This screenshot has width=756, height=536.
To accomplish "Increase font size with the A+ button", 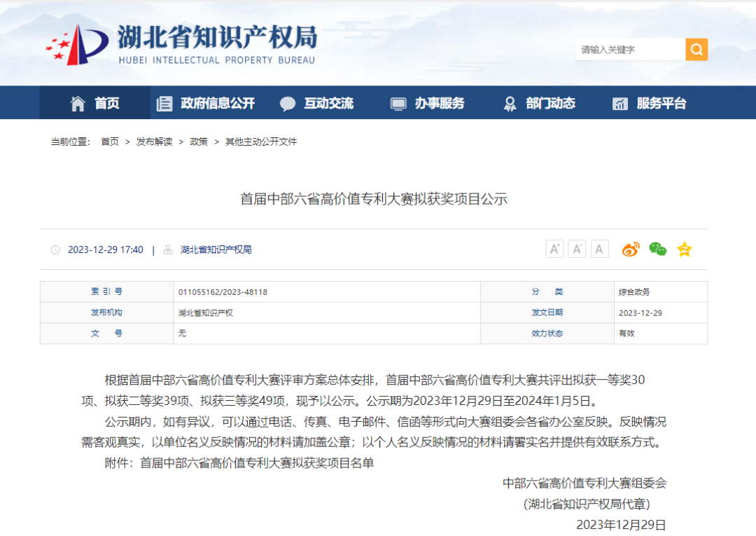I will point(554,249).
